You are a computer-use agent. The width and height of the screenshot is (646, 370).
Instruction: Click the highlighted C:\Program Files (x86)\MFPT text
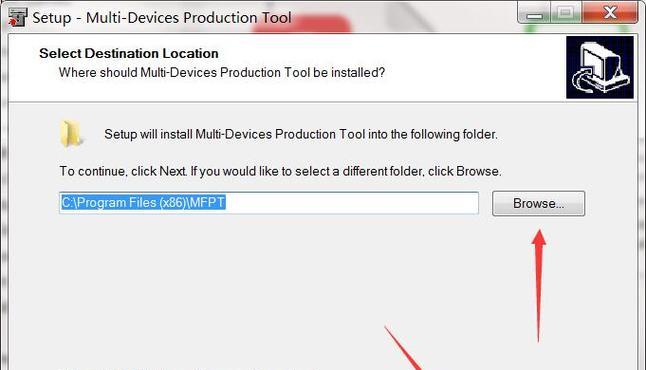(x=143, y=202)
